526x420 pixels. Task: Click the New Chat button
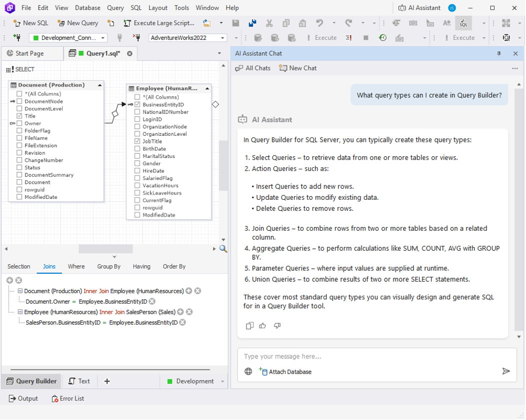298,68
